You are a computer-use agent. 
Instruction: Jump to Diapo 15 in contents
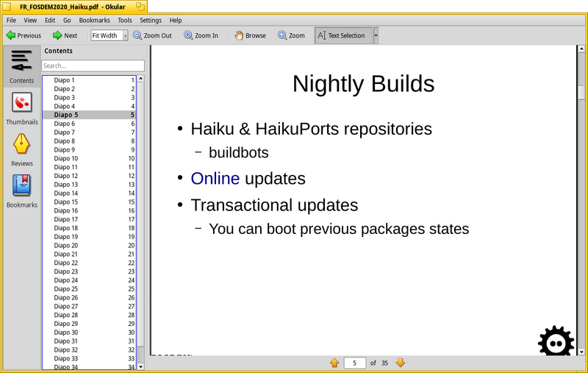89,202
